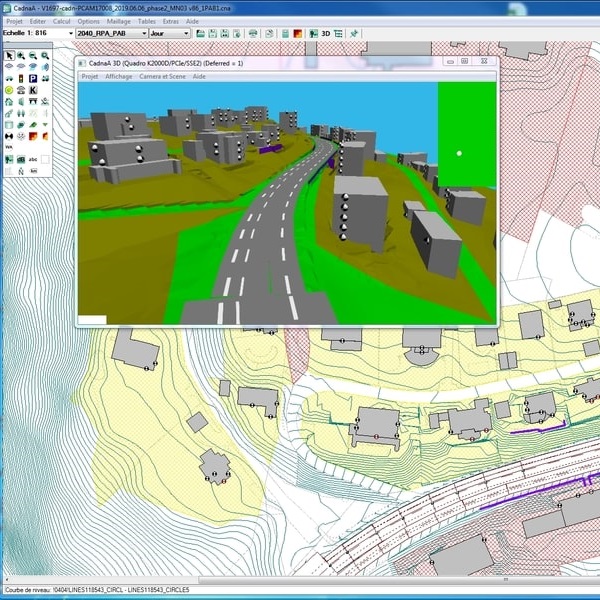Click the zoom in magnifier tool
The image size is (600, 600).
pyautogui.click(x=21, y=56)
